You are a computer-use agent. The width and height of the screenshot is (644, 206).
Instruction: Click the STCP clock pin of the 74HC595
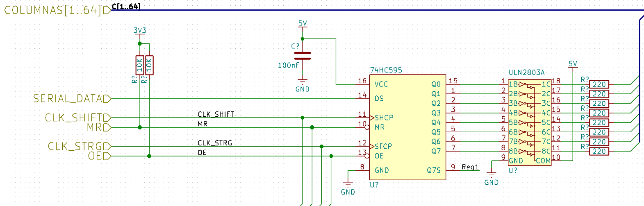383,147
